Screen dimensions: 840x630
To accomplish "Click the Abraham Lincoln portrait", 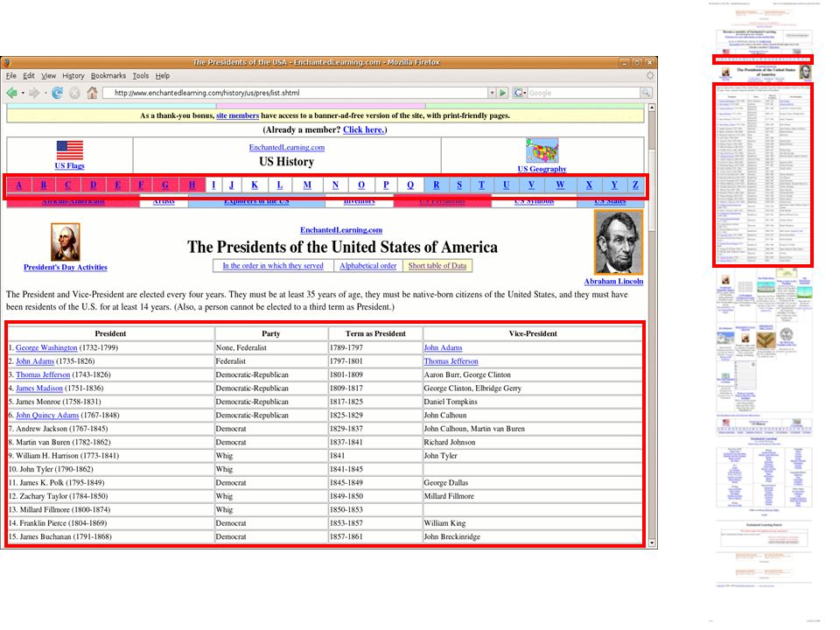I will point(619,242).
